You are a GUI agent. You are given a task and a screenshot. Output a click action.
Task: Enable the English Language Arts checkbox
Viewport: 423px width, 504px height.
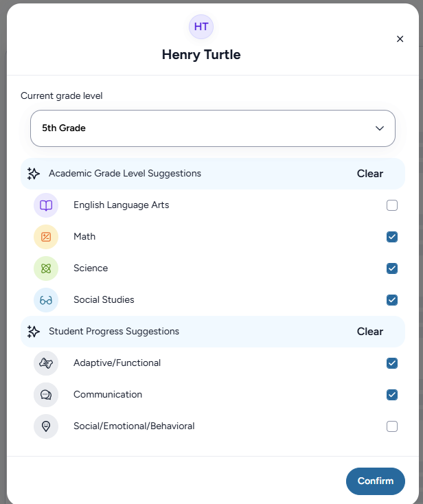pyautogui.click(x=392, y=205)
